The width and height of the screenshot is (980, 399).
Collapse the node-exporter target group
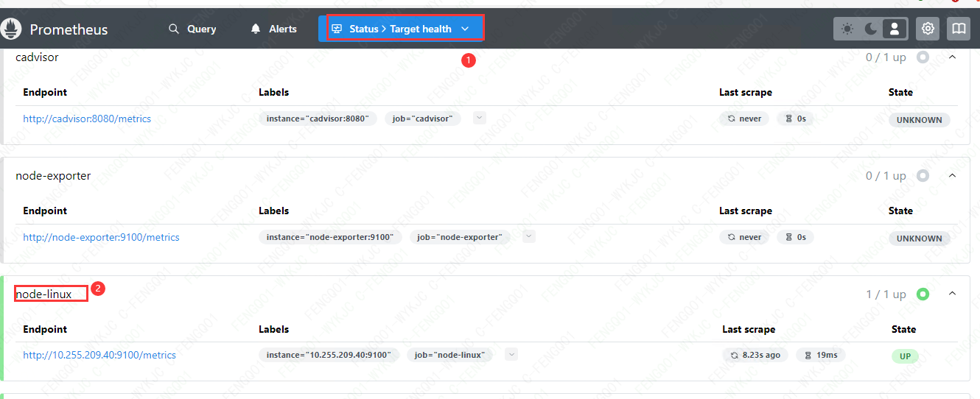952,175
